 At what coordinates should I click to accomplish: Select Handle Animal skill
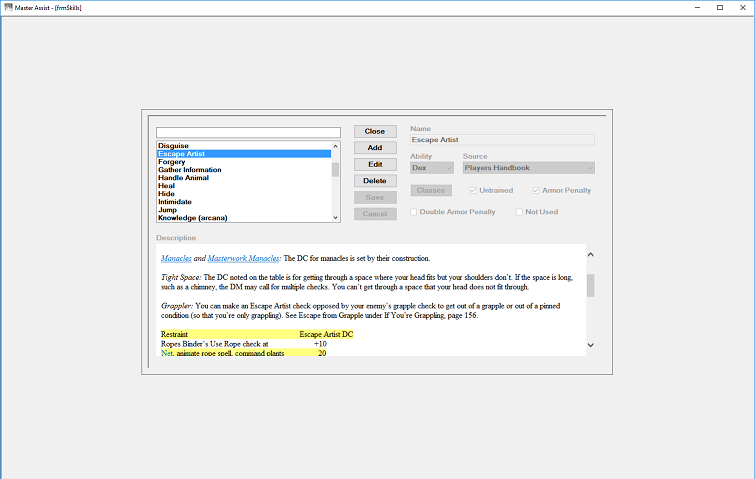pyautogui.click(x=244, y=178)
